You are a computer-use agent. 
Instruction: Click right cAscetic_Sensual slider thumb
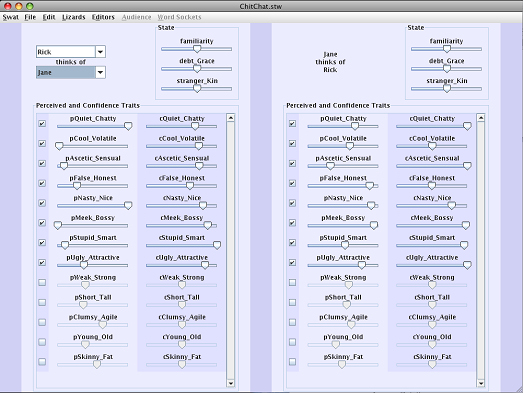coord(467,166)
